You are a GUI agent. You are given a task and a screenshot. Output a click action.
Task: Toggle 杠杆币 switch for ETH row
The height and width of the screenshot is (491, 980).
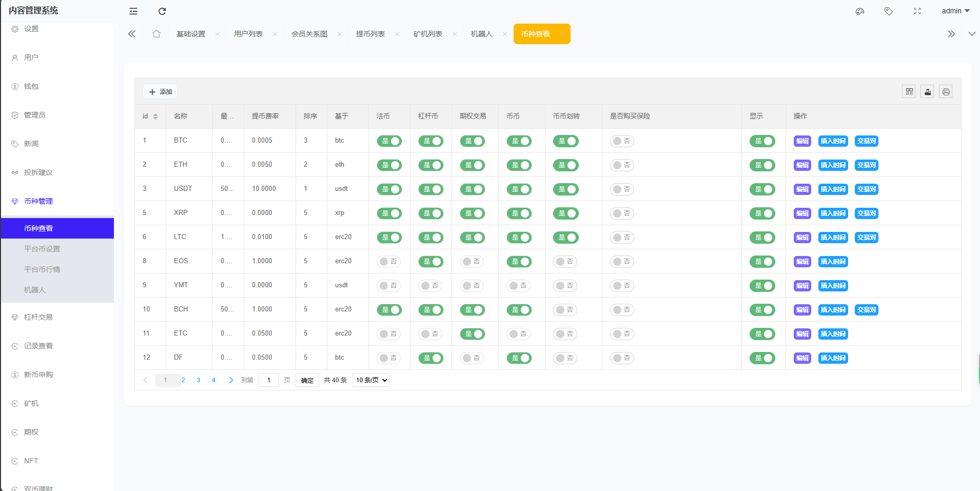[431, 165]
